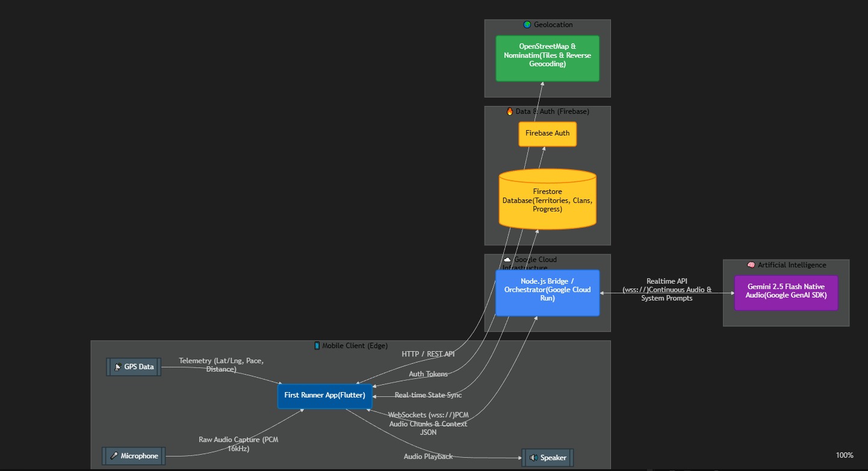Click the brain icon beside Artificial Intelligence

coord(751,265)
